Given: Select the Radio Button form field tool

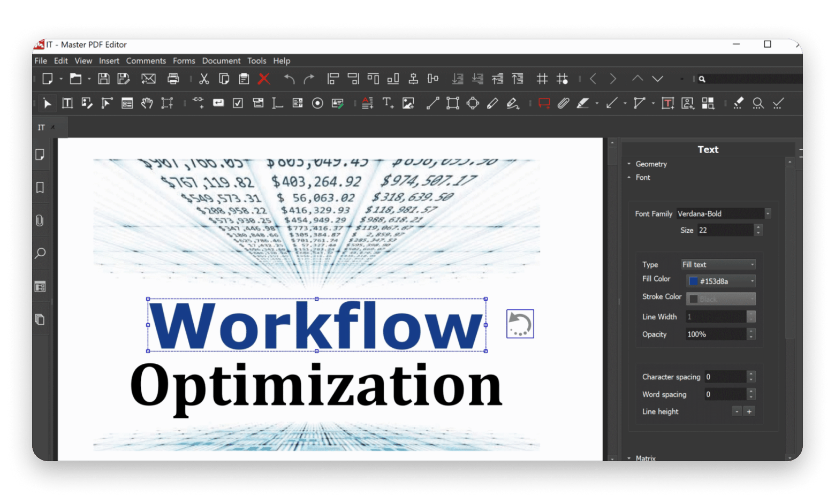Looking at the screenshot, I should [x=317, y=103].
